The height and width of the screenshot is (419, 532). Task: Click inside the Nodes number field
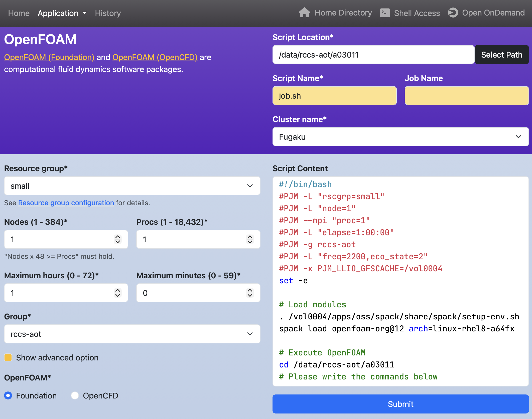pos(66,239)
